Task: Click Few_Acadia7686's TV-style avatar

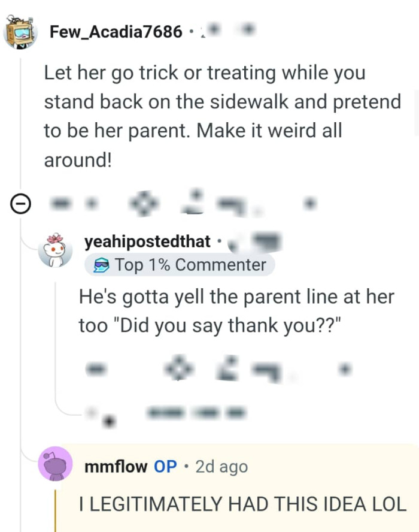Action: coord(21,31)
